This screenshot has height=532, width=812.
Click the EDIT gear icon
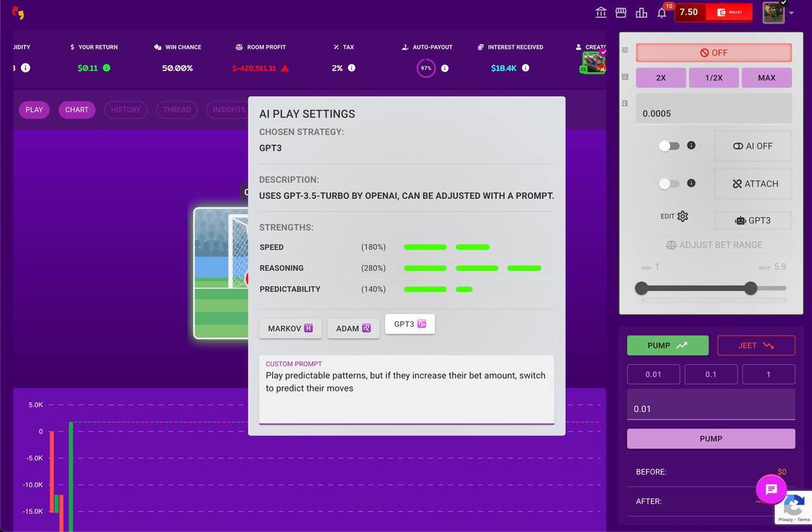[682, 216]
